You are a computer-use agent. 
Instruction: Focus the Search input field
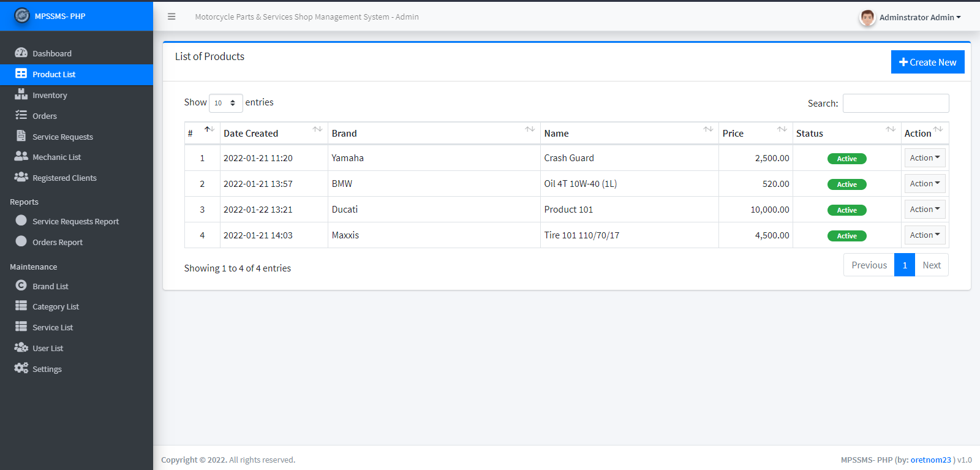coord(895,103)
